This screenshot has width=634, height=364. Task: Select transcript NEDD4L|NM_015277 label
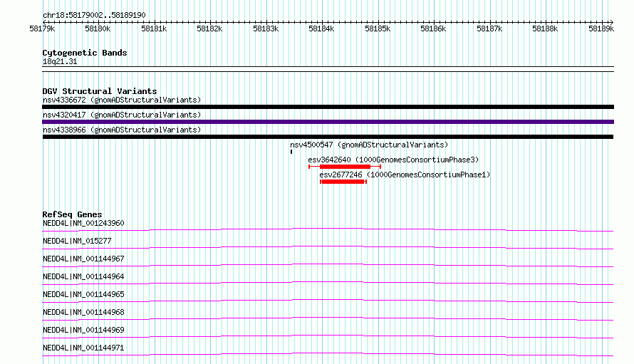(x=77, y=241)
